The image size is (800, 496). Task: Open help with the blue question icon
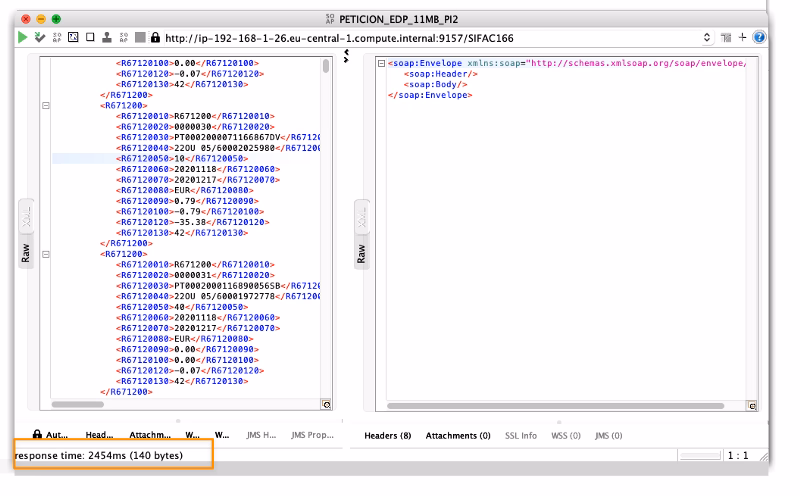click(759, 37)
